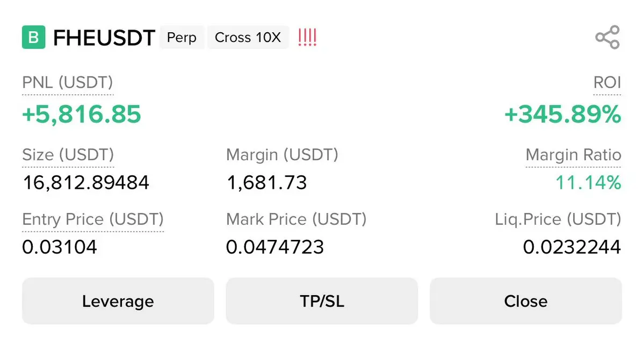Tap the Perp contract tag
The width and height of the screenshot is (644, 342).
(x=182, y=38)
